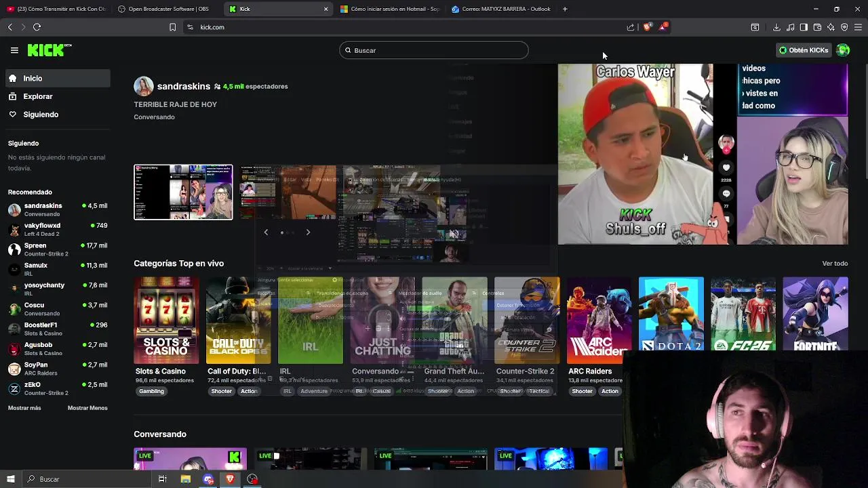Click the Brave VPN shield icon

[844, 27]
